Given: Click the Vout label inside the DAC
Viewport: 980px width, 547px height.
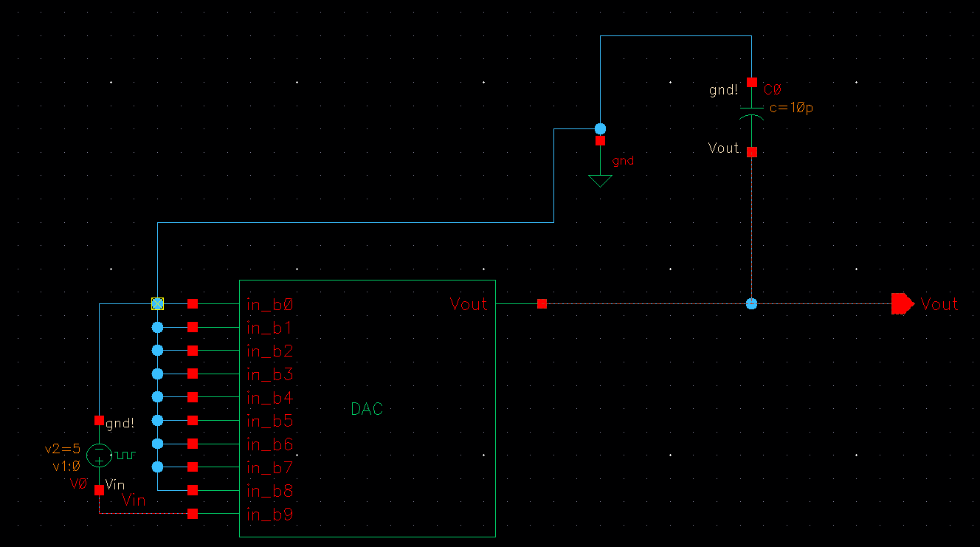Looking at the screenshot, I should tap(469, 303).
